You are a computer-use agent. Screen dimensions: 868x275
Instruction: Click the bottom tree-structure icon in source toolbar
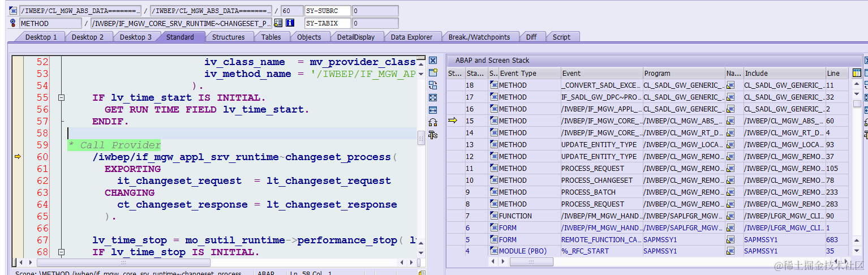tap(433, 135)
